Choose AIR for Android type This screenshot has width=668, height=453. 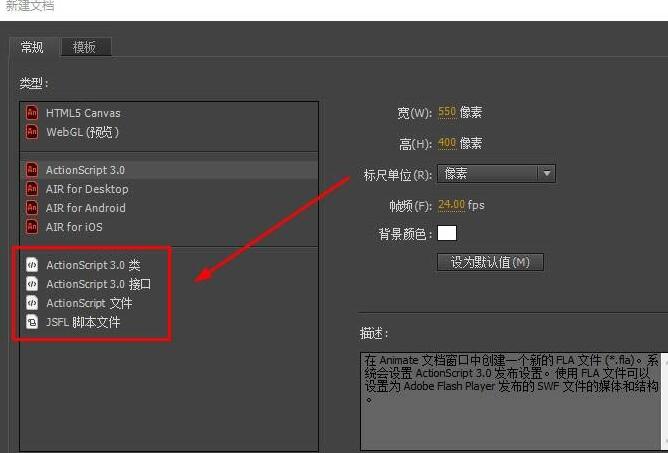click(x=169, y=208)
